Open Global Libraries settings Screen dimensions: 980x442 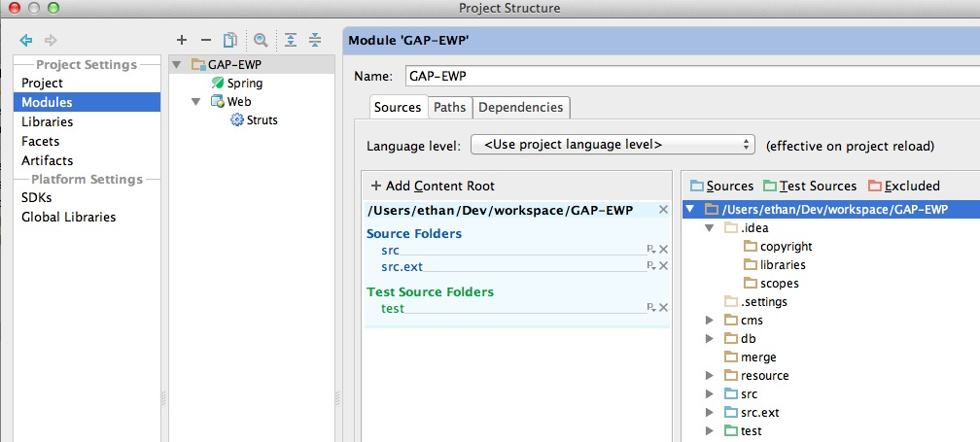[x=68, y=217]
